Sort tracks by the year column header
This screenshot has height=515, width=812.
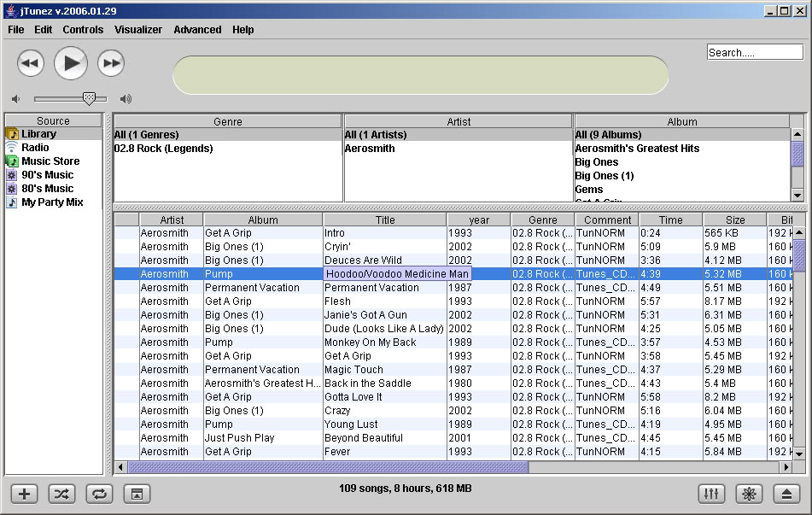(479, 219)
